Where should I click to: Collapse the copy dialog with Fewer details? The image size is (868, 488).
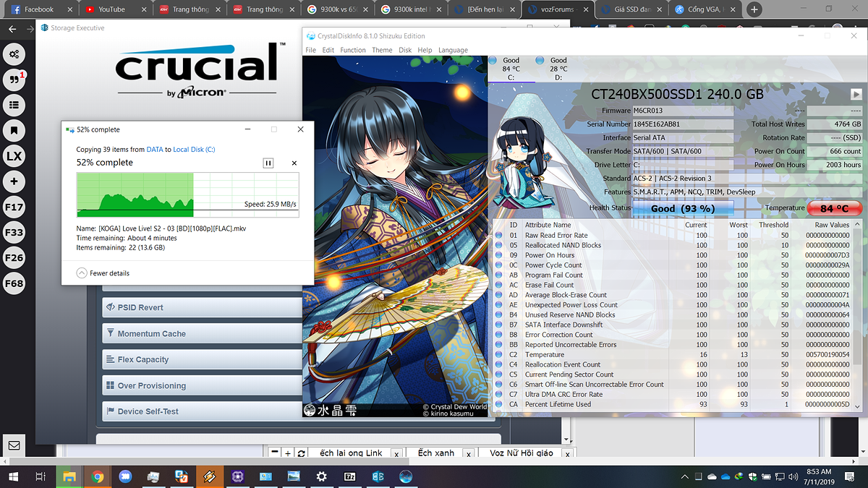coord(103,273)
